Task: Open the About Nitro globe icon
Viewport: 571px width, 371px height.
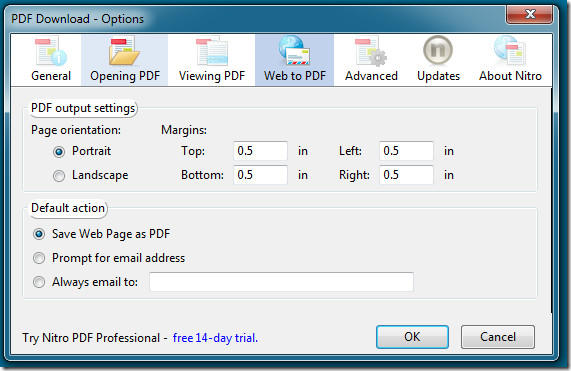Action: (x=510, y=51)
